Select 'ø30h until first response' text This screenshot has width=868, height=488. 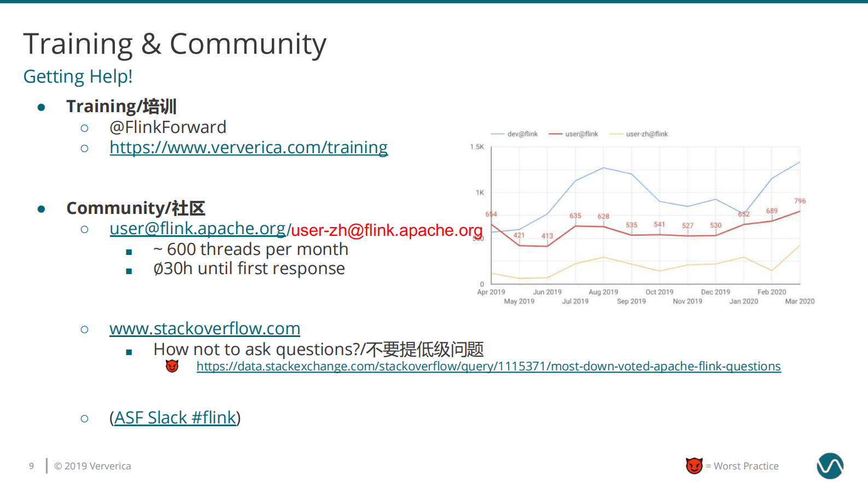(x=249, y=269)
